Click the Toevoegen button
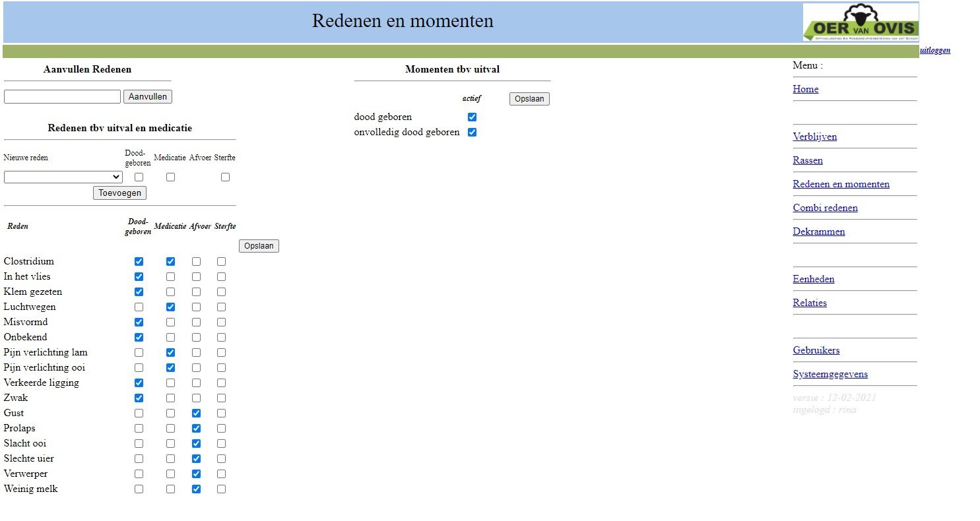Screen dimensions: 980x521 119,193
